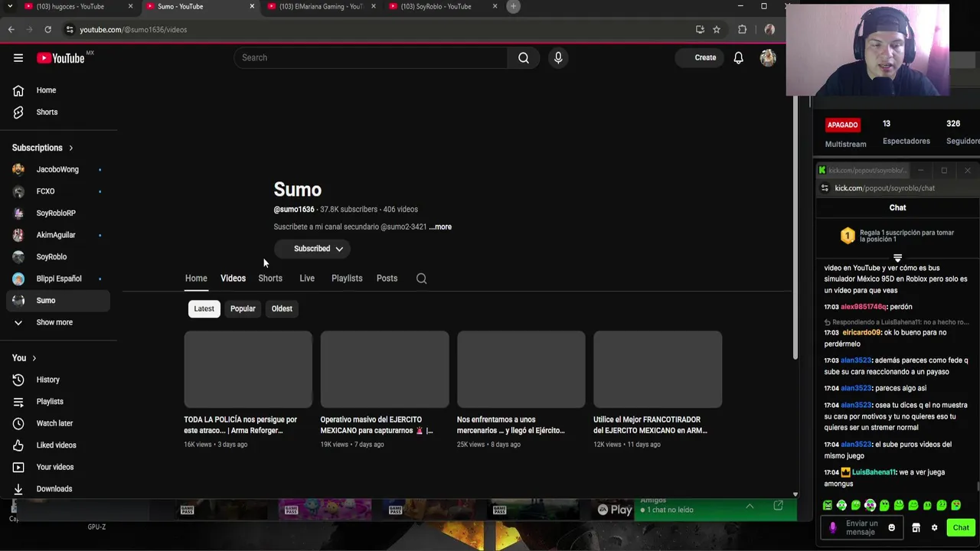The image size is (980, 551).
Task: Open Downloads in the sidebar
Action: tap(58, 488)
